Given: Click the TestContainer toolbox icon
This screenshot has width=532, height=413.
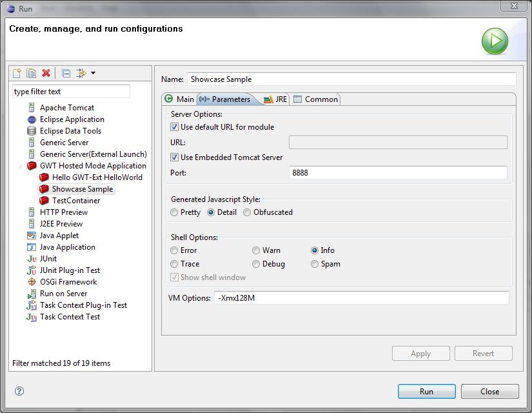Looking at the screenshot, I should click(x=44, y=201).
